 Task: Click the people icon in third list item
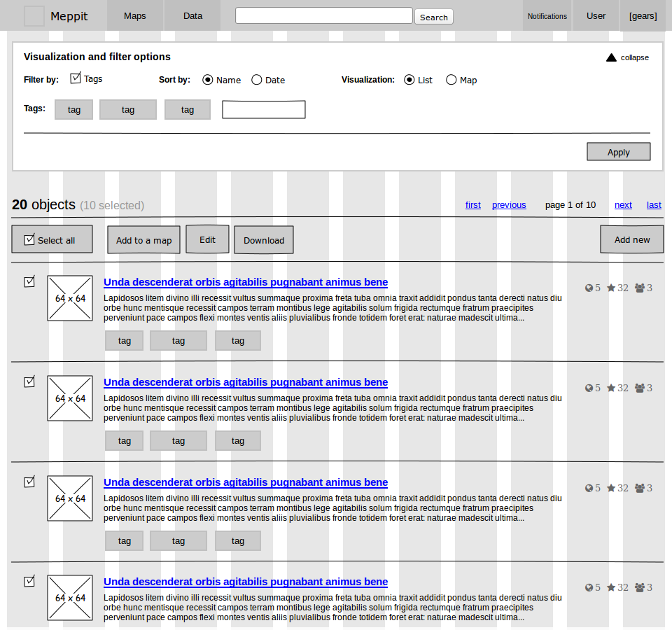click(639, 488)
